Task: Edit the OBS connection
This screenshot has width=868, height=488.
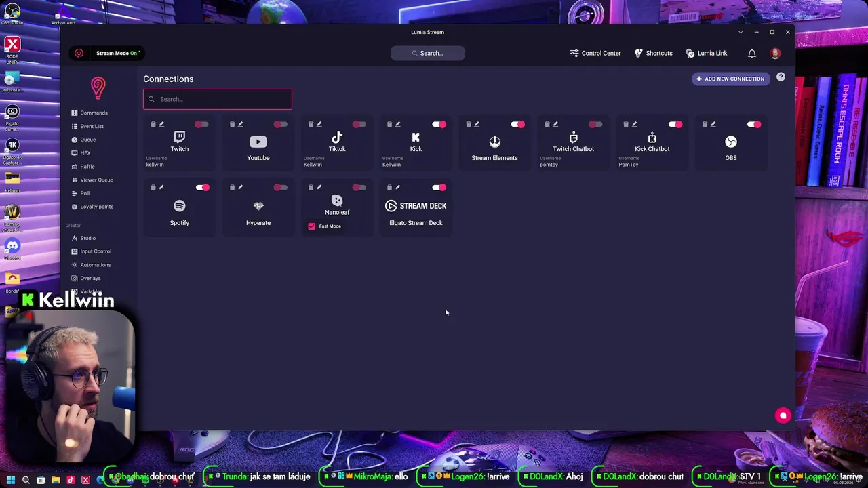Action: [x=713, y=124]
